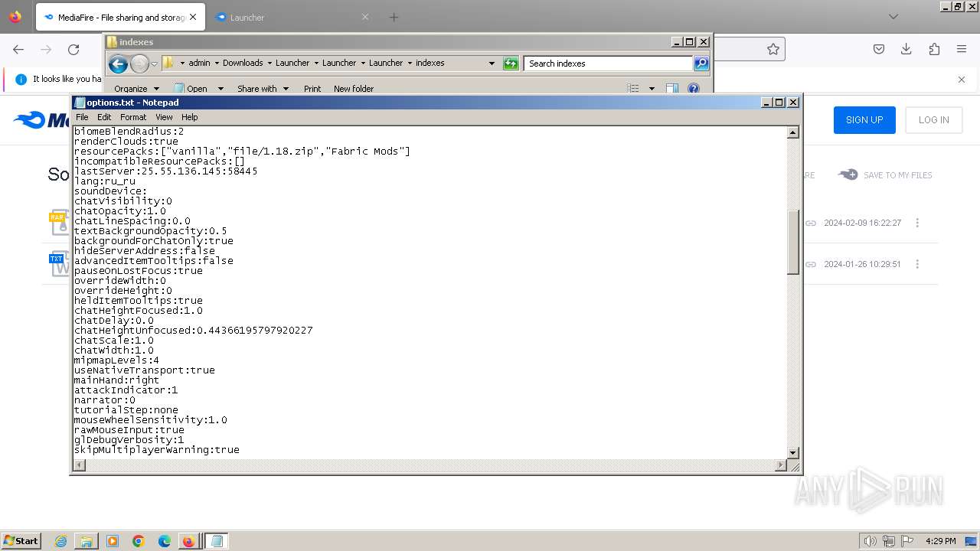Switch to Firefox from taskbar

pos(188,541)
